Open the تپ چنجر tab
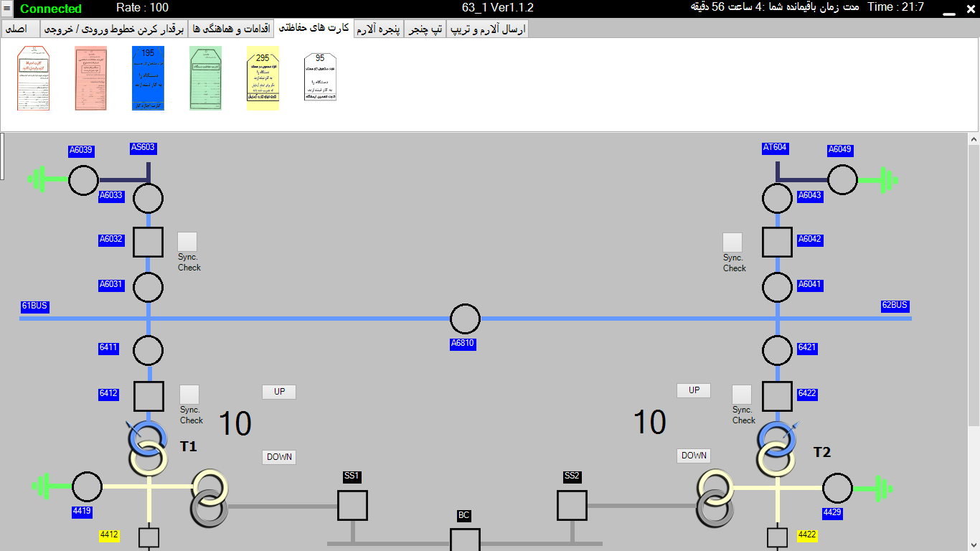This screenshot has width=980, height=551. pos(425,29)
